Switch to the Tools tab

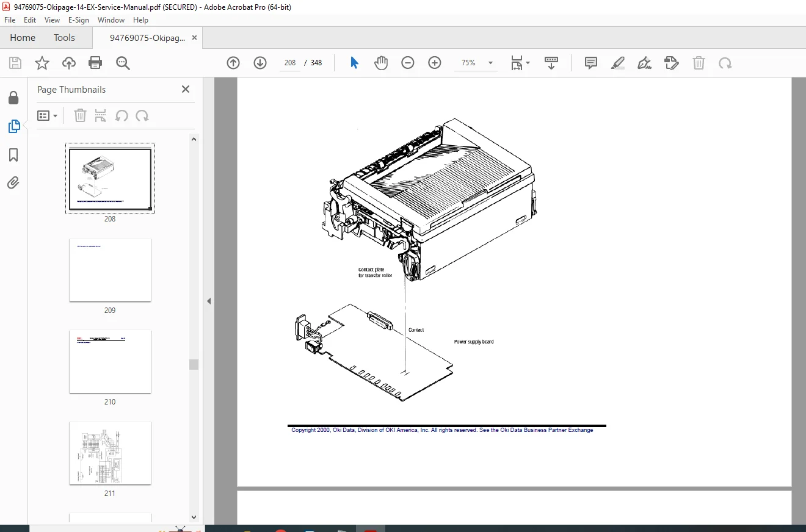[x=64, y=38]
